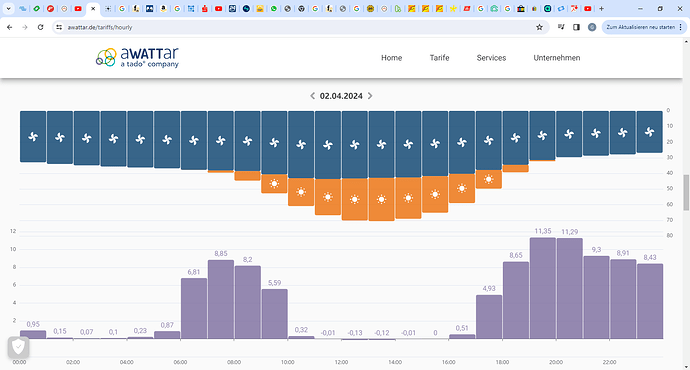Click the shield privacy badge icon
The image size is (690, 370).
(x=18, y=348)
